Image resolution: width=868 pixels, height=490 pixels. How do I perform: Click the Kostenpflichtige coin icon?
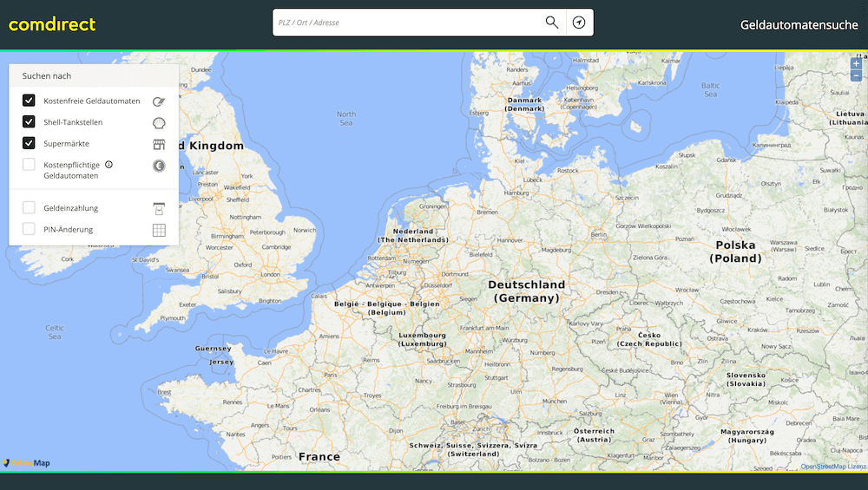click(x=159, y=166)
